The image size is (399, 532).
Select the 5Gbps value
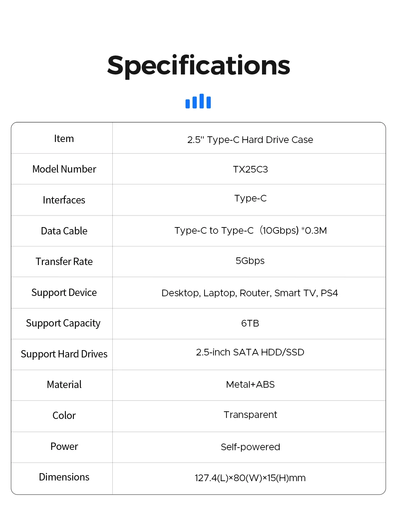pyautogui.click(x=250, y=261)
